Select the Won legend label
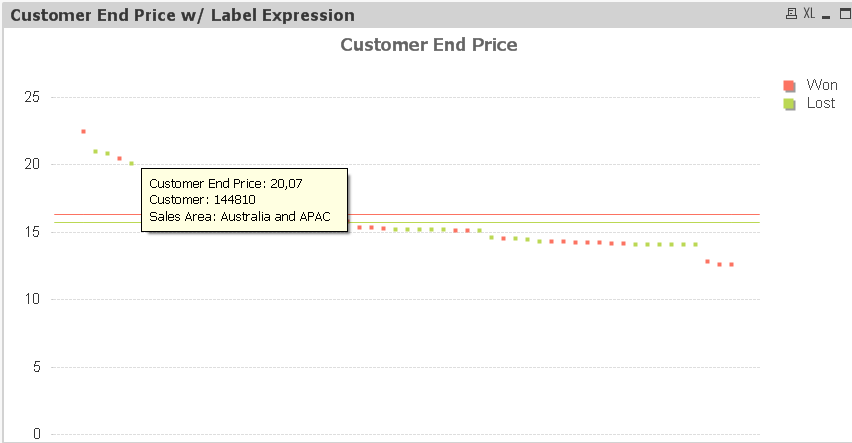Viewport: 852px width, 443px height. tap(821, 86)
